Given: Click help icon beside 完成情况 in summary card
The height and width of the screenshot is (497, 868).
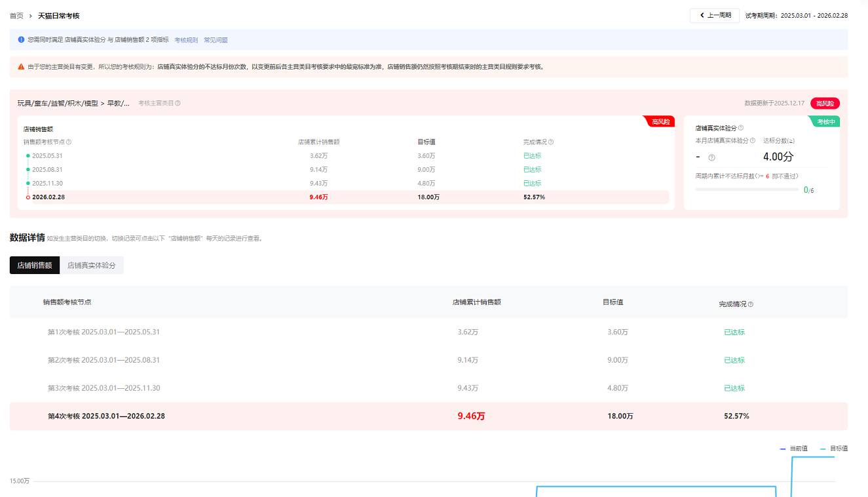Looking at the screenshot, I should [x=551, y=142].
